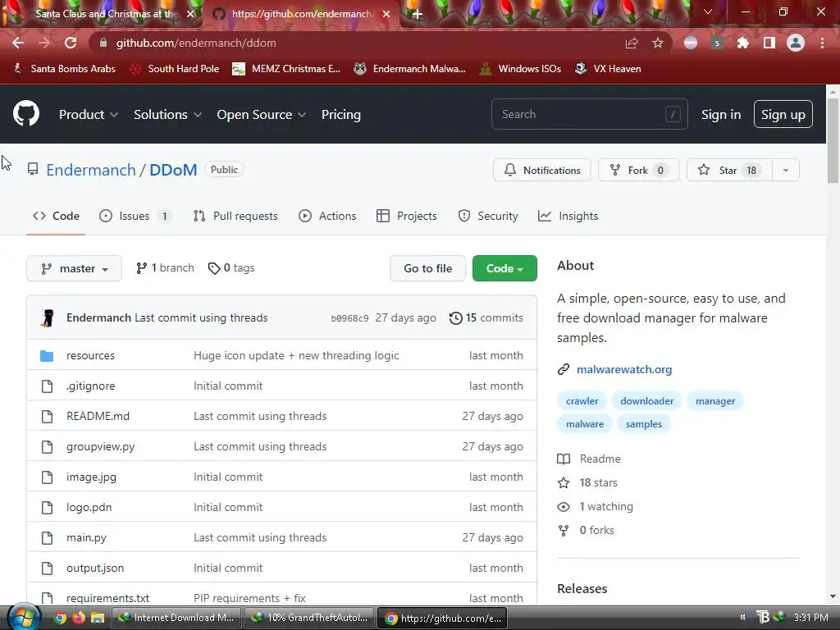Star the DDoM repository
The width and height of the screenshot is (840, 630).
coord(729,171)
